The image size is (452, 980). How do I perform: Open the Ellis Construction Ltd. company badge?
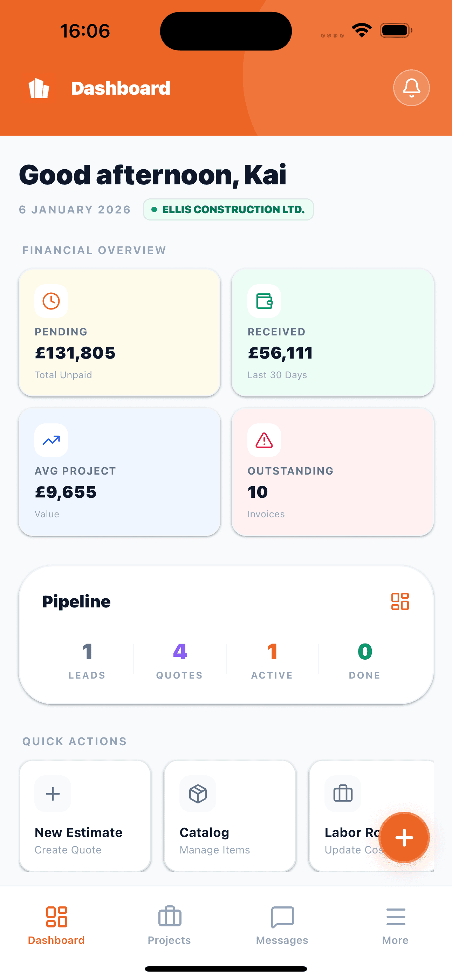228,209
